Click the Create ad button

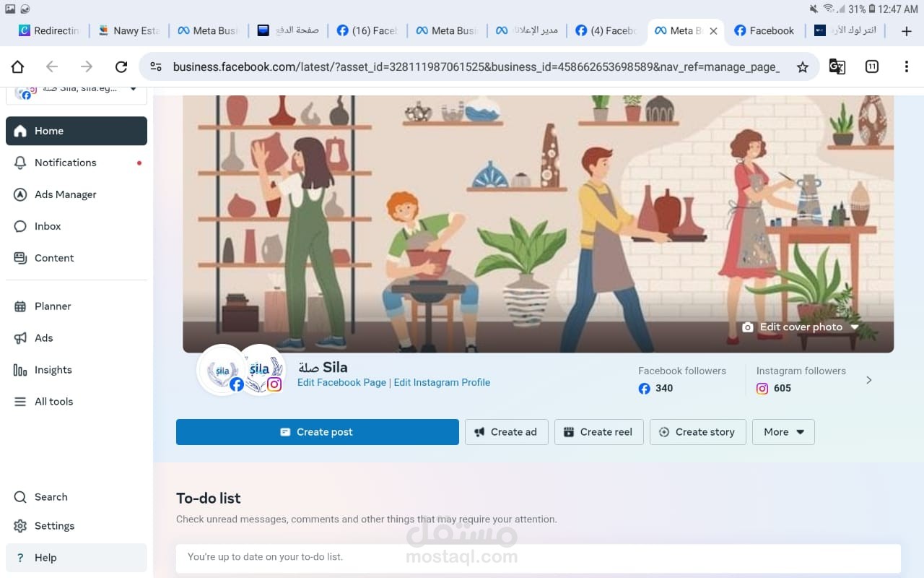[506, 432]
